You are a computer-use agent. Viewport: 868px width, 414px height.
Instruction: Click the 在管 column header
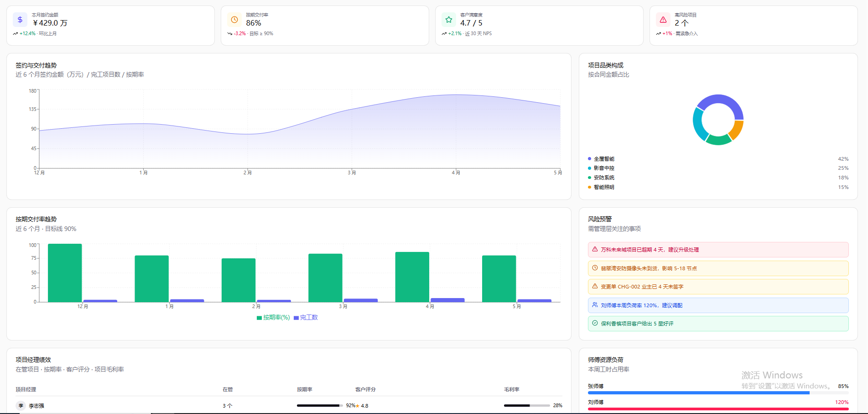[x=228, y=390]
